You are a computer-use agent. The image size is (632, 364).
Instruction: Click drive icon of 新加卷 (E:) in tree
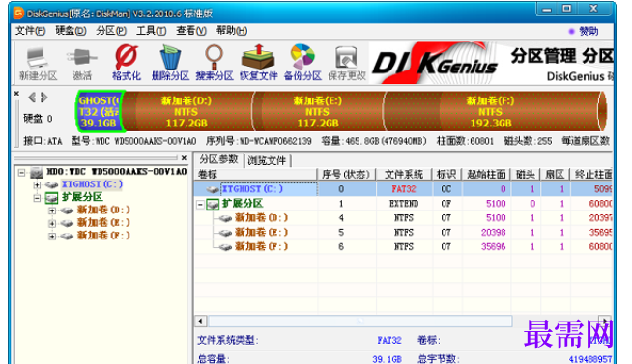(x=67, y=223)
